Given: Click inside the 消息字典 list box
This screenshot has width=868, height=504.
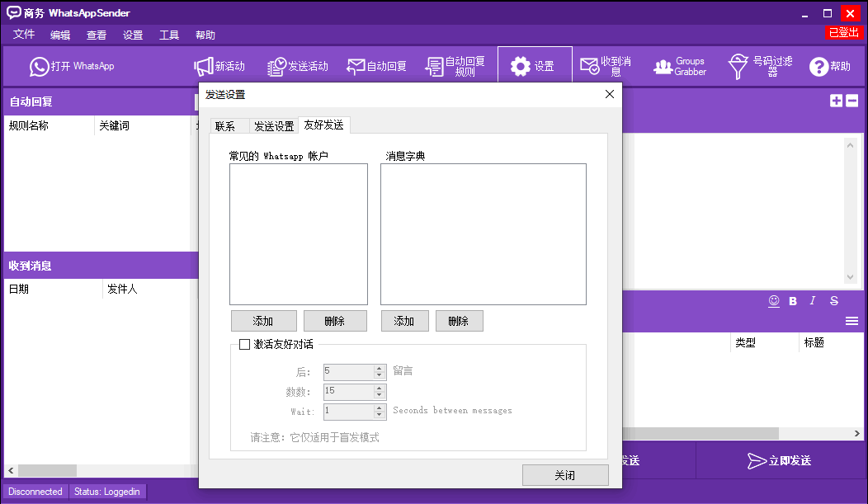Looking at the screenshot, I should pyautogui.click(x=484, y=234).
